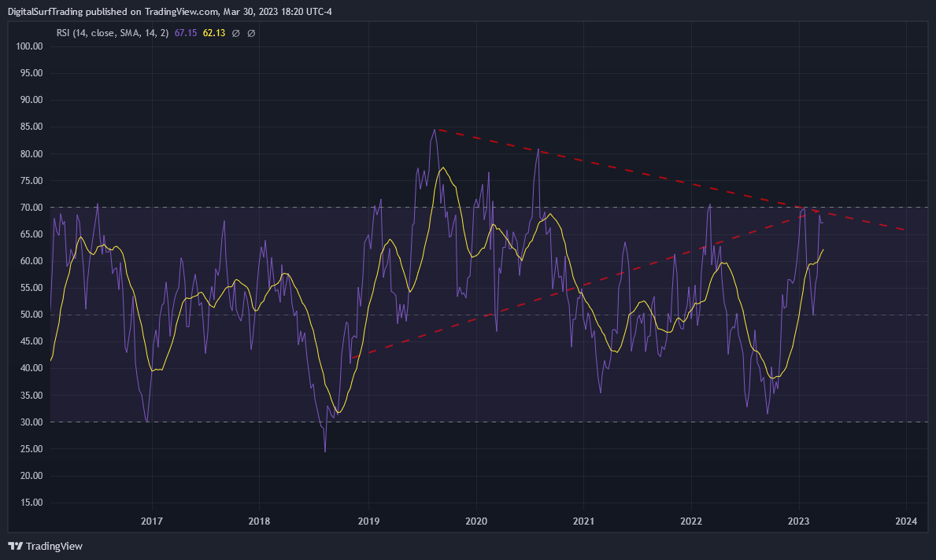Click the 85.00 price scale label
The height and width of the screenshot is (560, 936).
coord(31,127)
